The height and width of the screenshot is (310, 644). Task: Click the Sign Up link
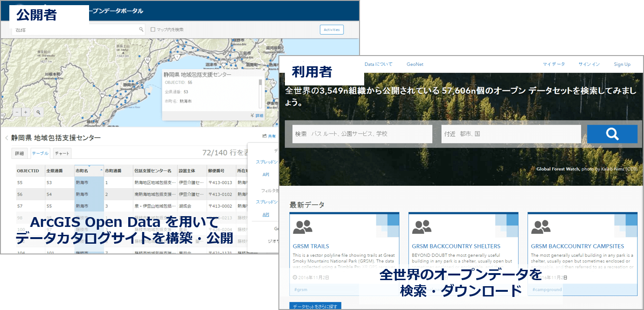(622, 64)
